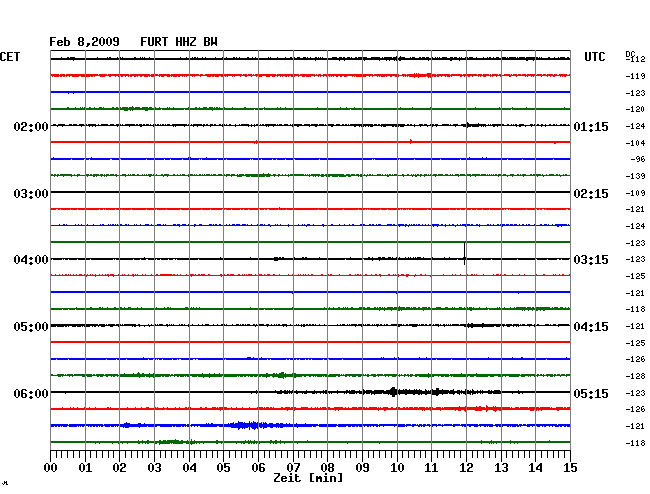Click the '04:15' UTC time label
This screenshot has width=650, height=494.
tap(591, 327)
